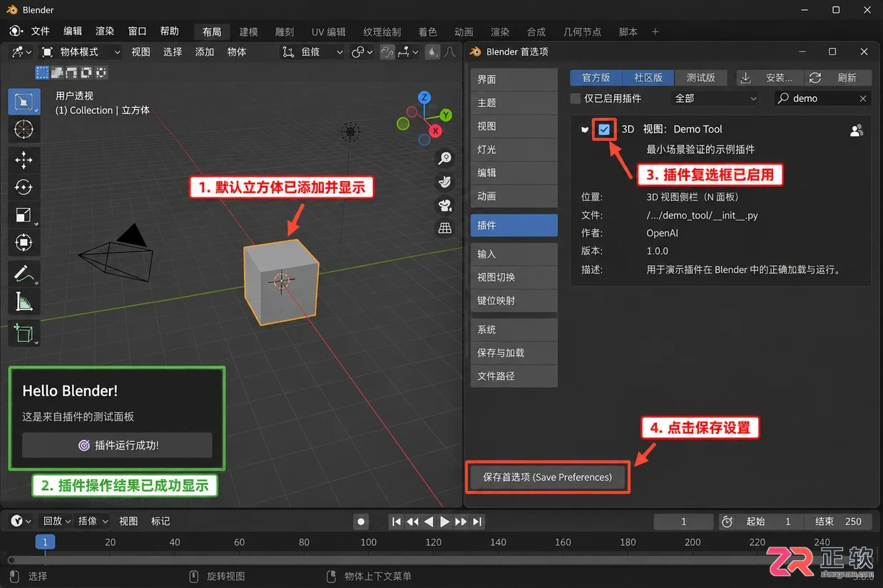This screenshot has width=883, height=588.
Task: Activate the Rotate tool
Action: pos(24,187)
